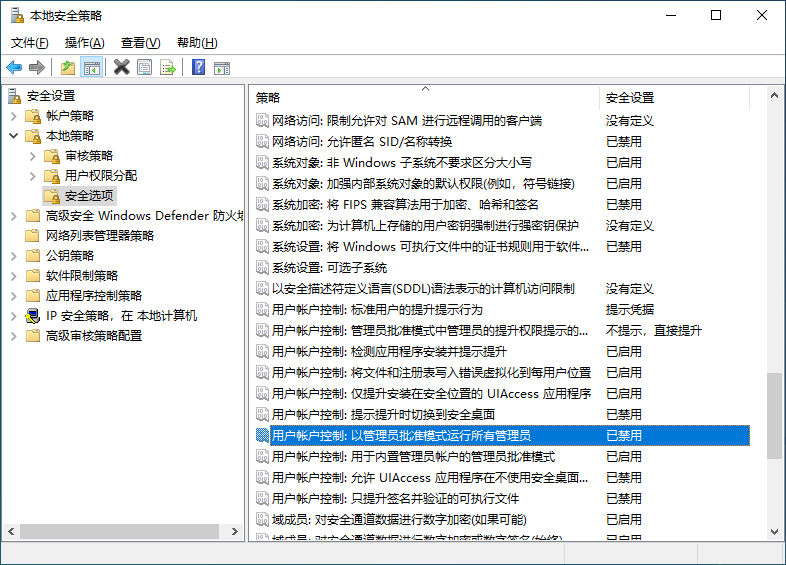Click policy icon of 提示提升时切换到安全桌面
Viewport: 786px width, 565px height.
[262, 415]
